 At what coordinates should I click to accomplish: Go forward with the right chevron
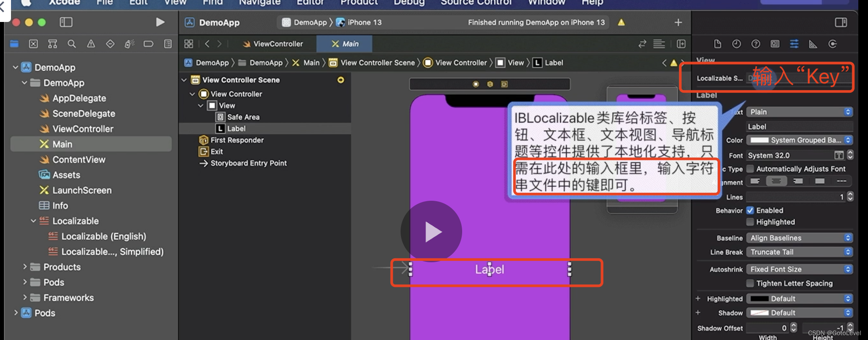[x=219, y=43]
